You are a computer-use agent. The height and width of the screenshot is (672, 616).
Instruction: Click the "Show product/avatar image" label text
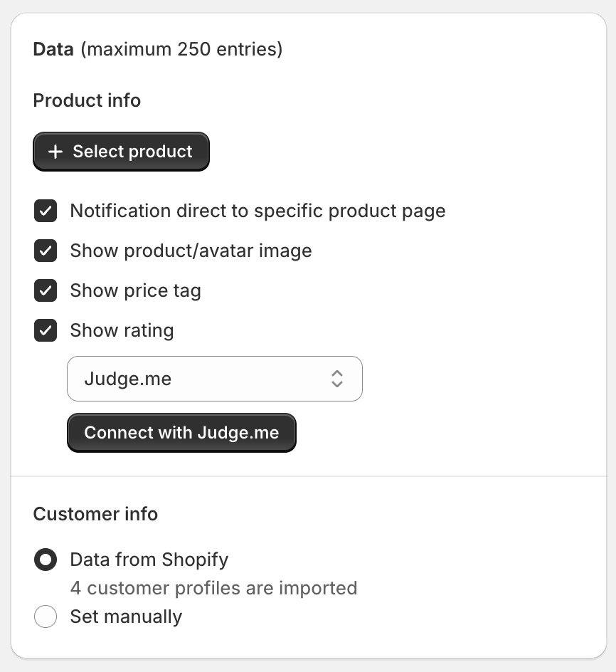point(191,251)
